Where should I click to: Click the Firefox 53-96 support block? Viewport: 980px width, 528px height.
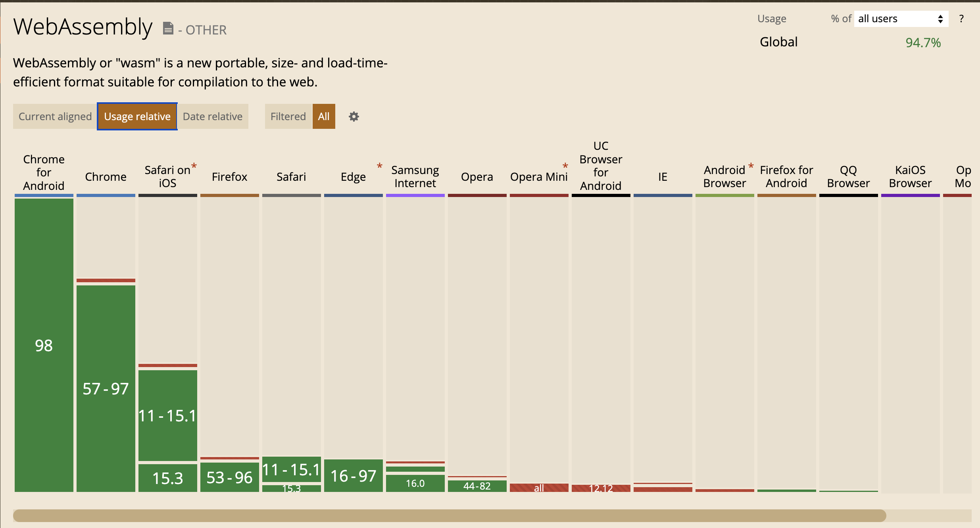click(230, 477)
